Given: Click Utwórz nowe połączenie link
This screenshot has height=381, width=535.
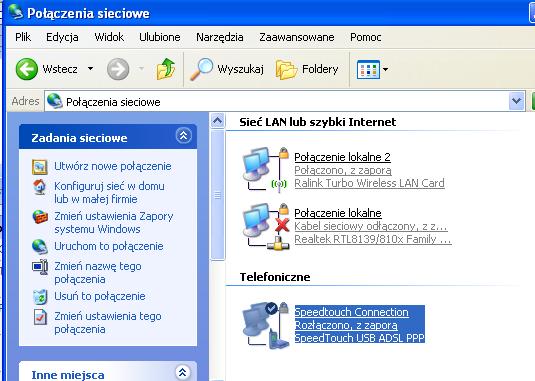Looking at the screenshot, I should point(113,166).
